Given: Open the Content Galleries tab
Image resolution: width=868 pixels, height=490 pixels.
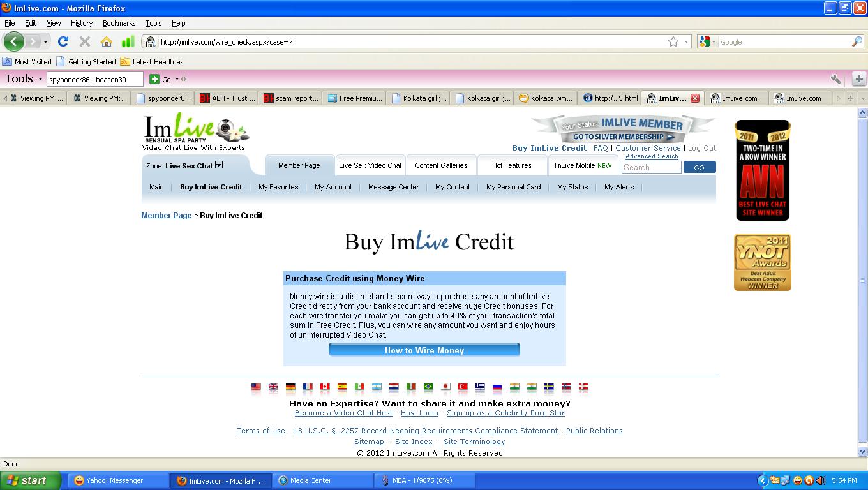Looking at the screenshot, I should point(441,165).
